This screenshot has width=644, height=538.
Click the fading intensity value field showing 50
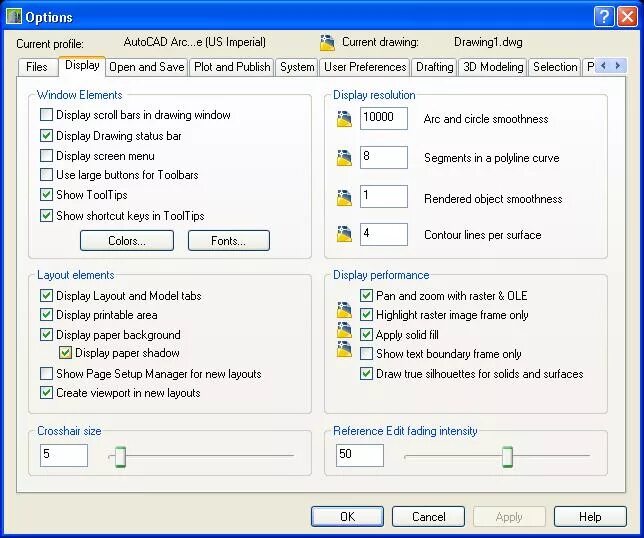(x=360, y=455)
